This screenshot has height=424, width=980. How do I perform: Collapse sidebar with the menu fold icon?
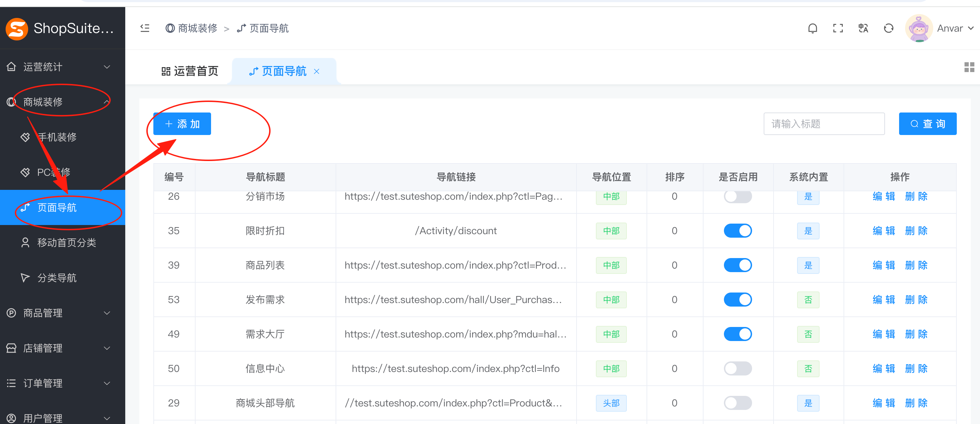145,28
